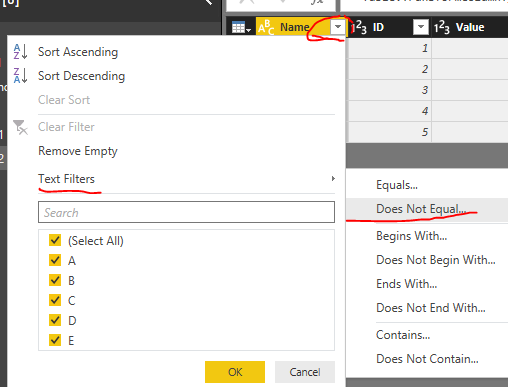Choose Does Not Contain... filter
Viewport: 508px width, 387px height.
[427, 359]
